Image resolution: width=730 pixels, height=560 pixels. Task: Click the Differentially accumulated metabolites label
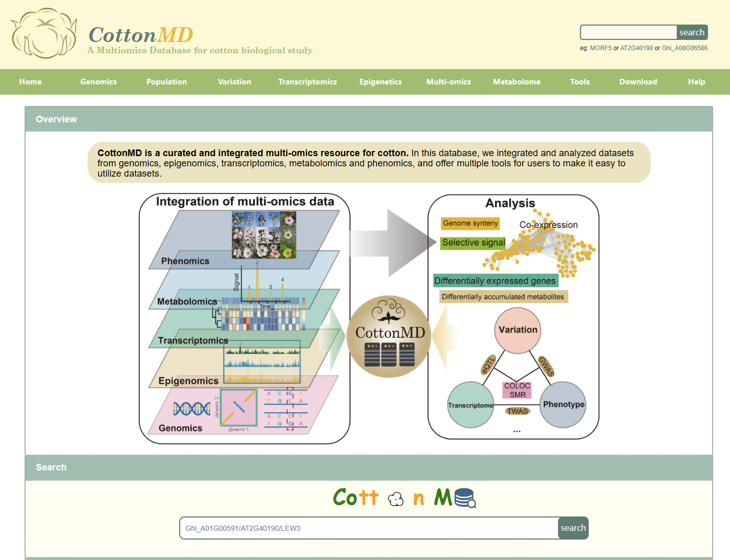(x=503, y=296)
